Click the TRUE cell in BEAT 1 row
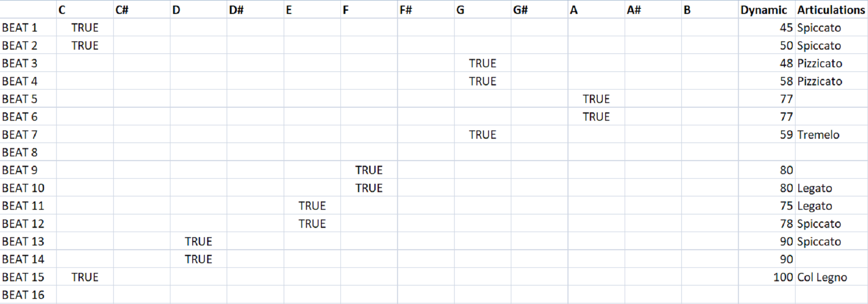 tap(85, 28)
